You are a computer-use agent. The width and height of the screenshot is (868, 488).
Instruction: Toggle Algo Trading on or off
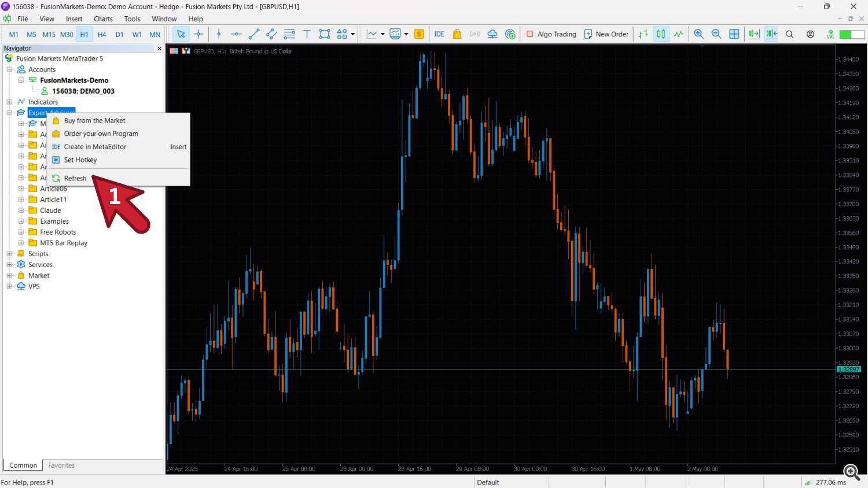(x=551, y=34)
